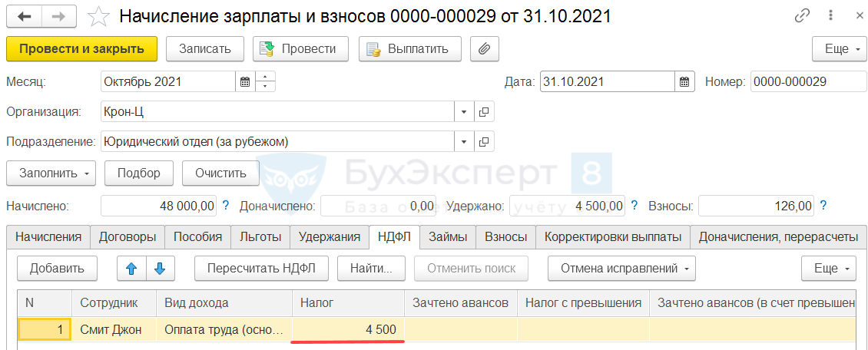Switch to the Удержания tab
This screenshot has height=350, width=868.
[329, 237]
